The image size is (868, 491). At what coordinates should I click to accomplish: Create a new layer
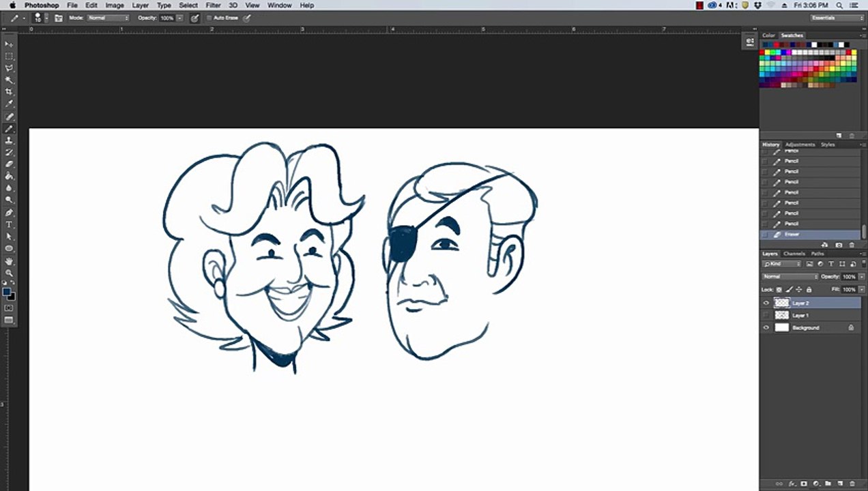pyautogui.click(x=840, y=483)
